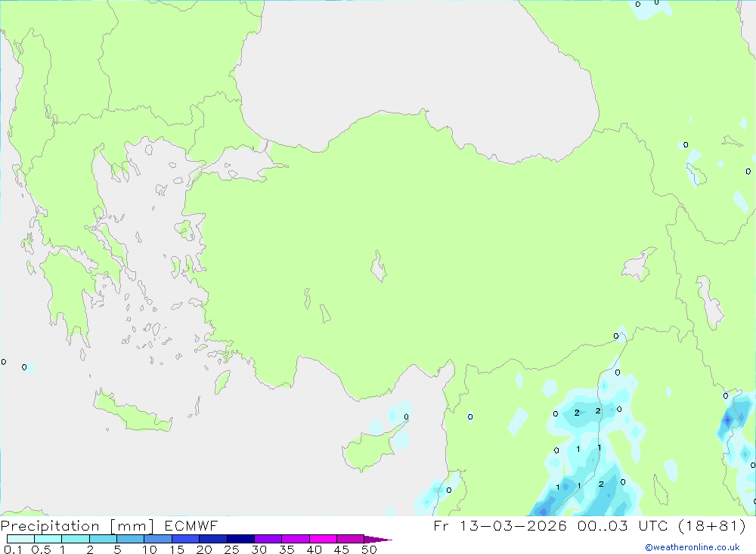Click the 10–15 mm legend color swatch

(158, 539)
